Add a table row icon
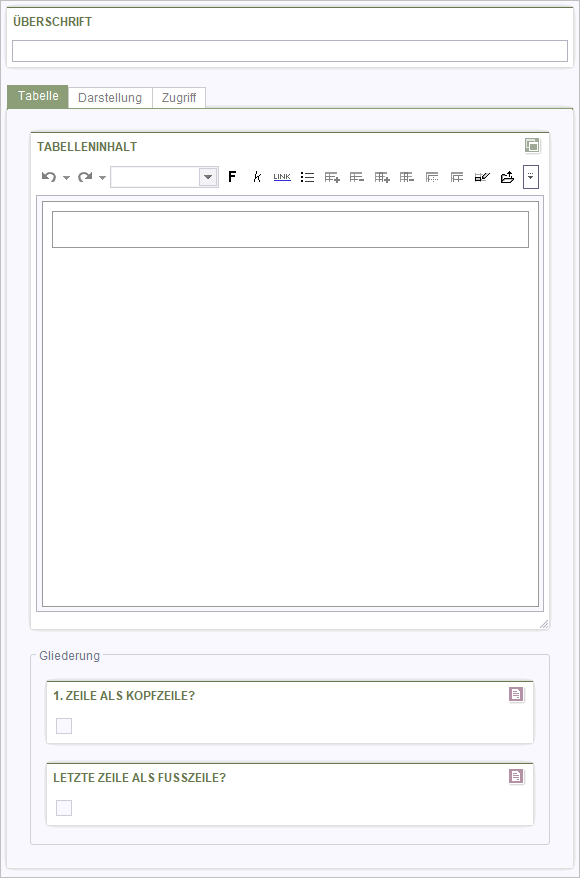This screenshot has width=580, height=878. tap(333, 178)
